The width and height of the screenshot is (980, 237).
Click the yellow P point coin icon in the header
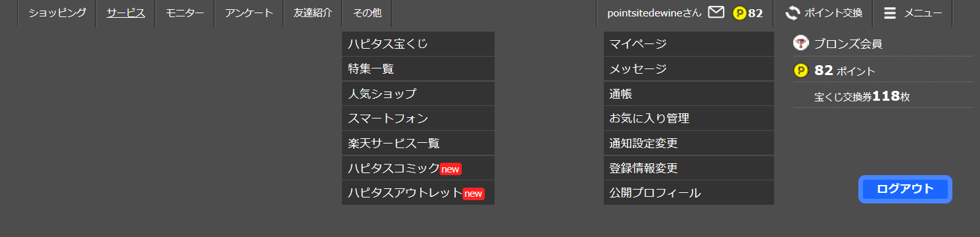tap(739, 13)
